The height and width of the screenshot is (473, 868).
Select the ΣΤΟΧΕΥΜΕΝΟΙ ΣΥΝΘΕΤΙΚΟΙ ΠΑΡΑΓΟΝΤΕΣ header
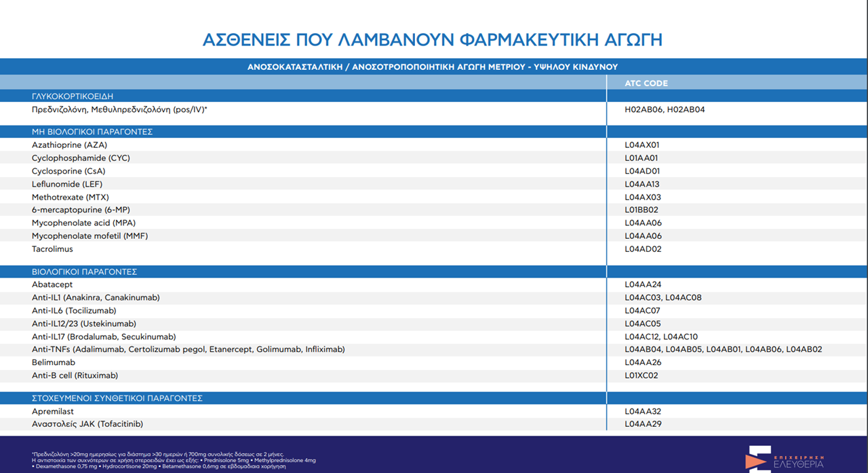(x=117, y=398)
